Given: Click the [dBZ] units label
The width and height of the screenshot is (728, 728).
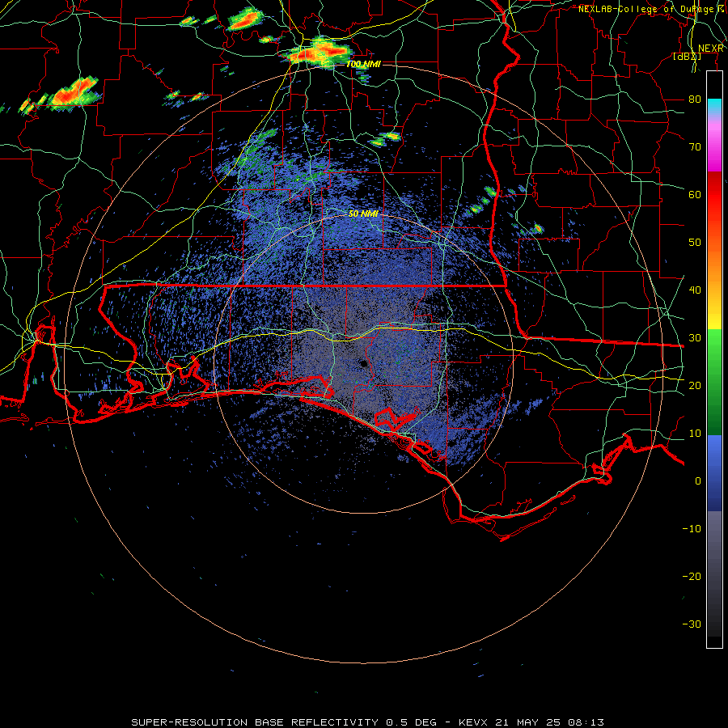Looking at the screenshot, I should tap(687, 57).
